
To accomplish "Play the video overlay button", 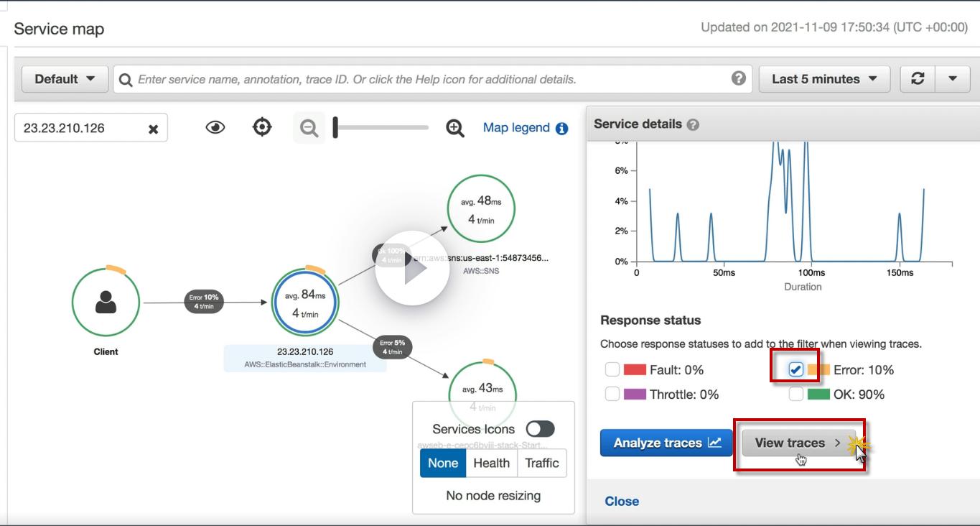I will pyautogui.click(x=412, y=268).
